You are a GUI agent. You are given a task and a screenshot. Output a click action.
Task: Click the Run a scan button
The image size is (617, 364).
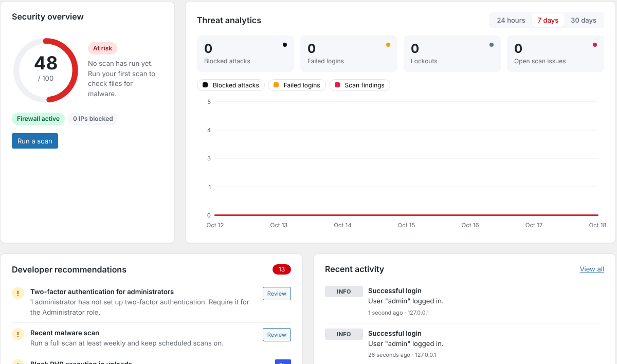click(x=35, y=141)
